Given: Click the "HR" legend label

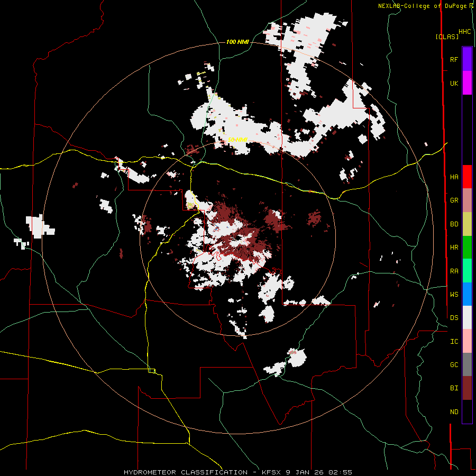Looking at the screenshot, I should (454, 248).
